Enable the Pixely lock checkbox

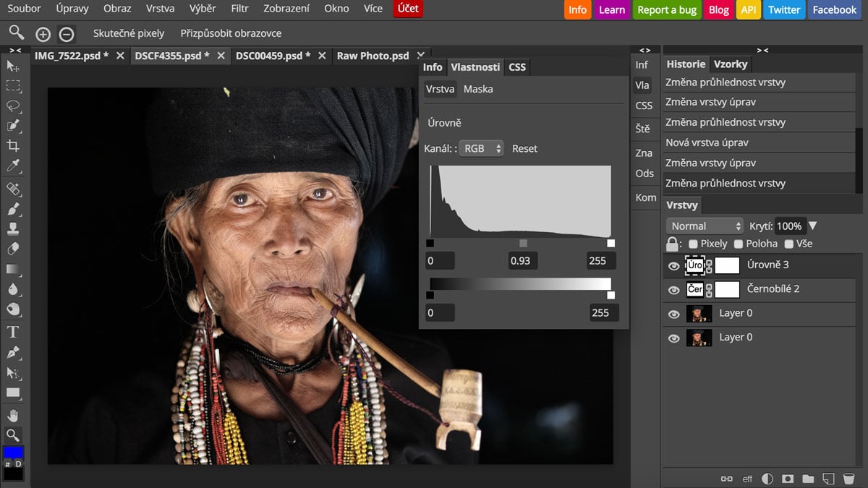click(x=693, y=244)
